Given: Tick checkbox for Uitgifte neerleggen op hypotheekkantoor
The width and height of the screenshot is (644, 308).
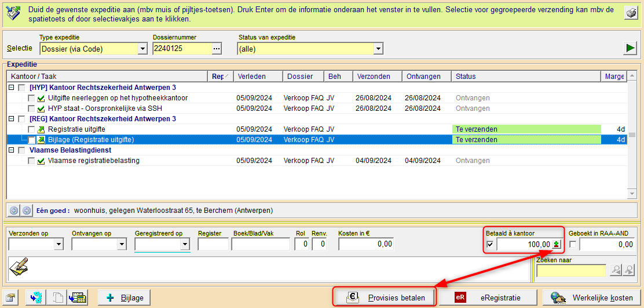Looking at the screenshot, I should [x=31, y=99].
